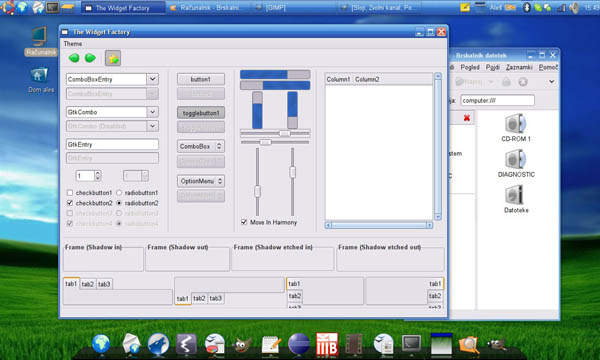Open the Pogled menu in file browser
The width and height of the screenshot is (600, 360).
tap(470, 67)
